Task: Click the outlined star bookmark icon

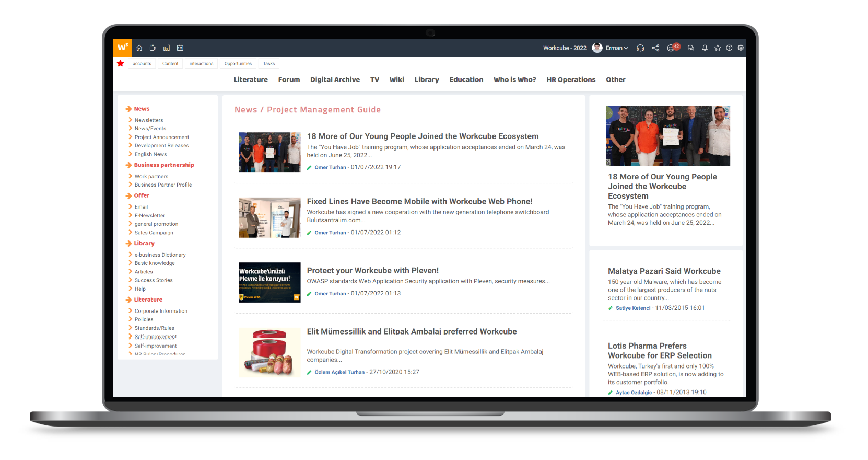Action: pos(718,48)
